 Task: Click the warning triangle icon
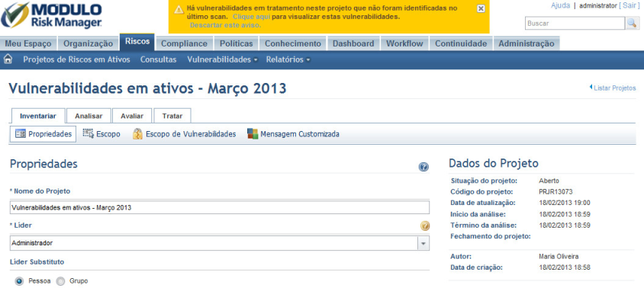click(179, 9)
